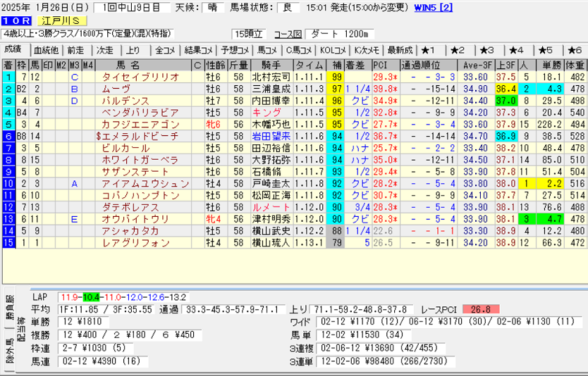This screenshot has width=588, height=376.
Task: Switch to the 血統他 tab
Action: pos(46,50)
